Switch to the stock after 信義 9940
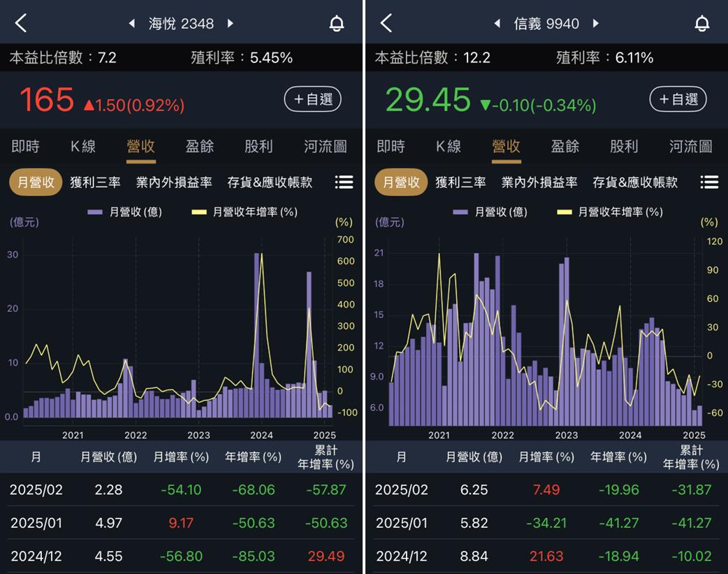The height and width of the screenshot is (574, 728). 596,23
